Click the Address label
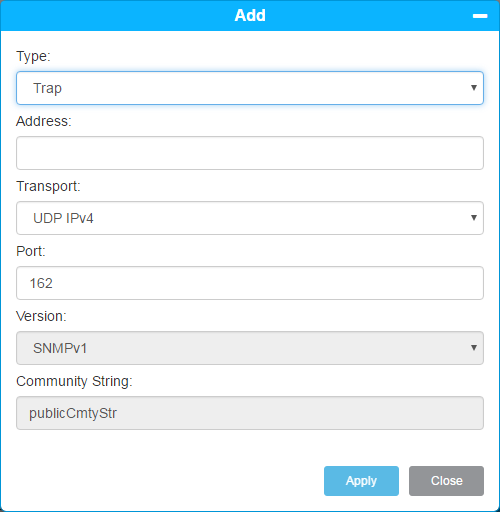This screenshot has height=512, width=500. click(44, 121)
